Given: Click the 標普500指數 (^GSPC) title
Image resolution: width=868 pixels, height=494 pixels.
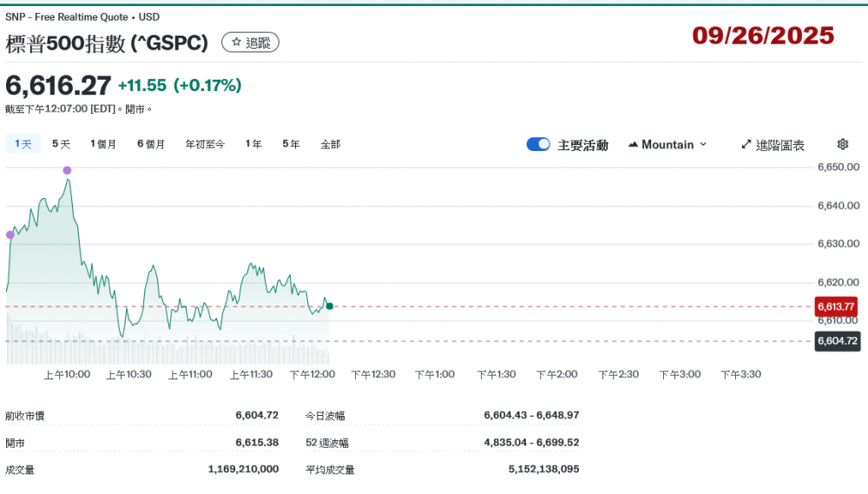Looking at the screenshot, I should coord(108,43).
